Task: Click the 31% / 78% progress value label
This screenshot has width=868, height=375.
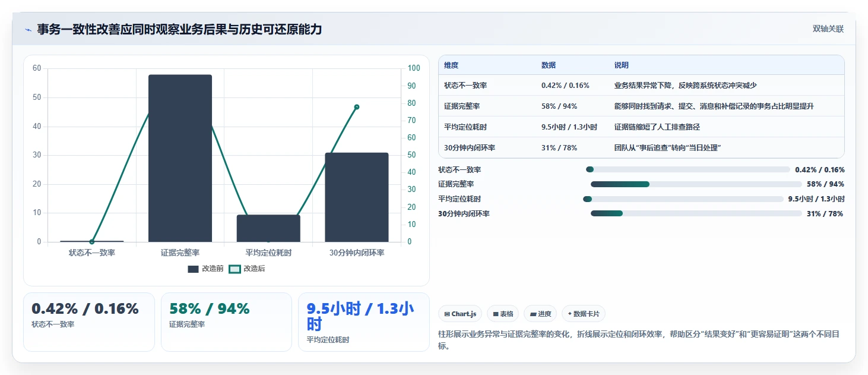Action: point(825,214)
